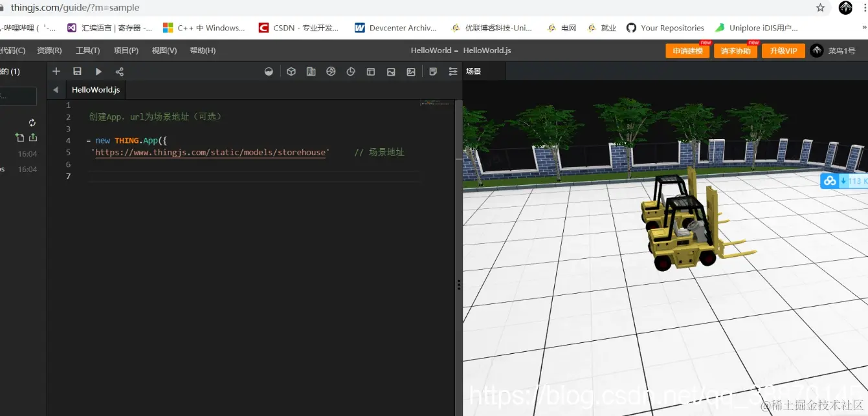The image size is (868, 416).
Task: Switch to the 场景 tab
Action: click(473, 71)
